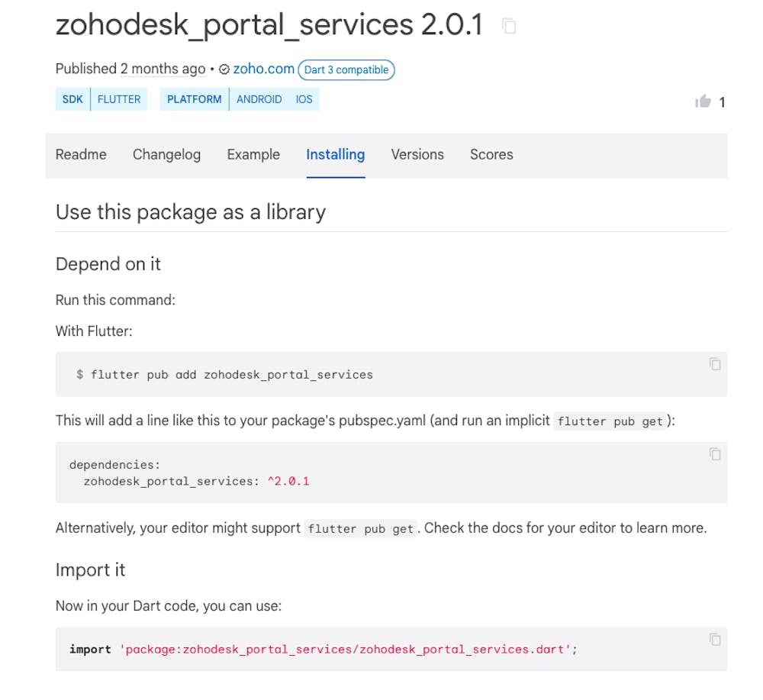Click the 'Use this package as a library' heading
The width and height of the screenshot is (763, 700).
coord(190,212)
